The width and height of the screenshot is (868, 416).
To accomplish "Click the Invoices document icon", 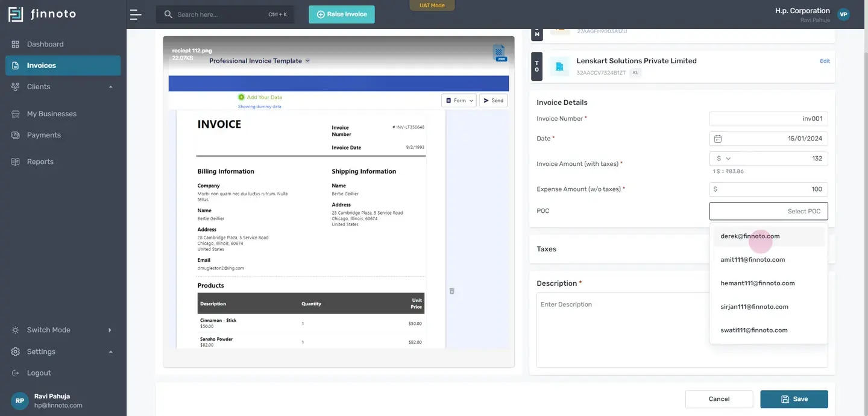I will click(16, 65).
